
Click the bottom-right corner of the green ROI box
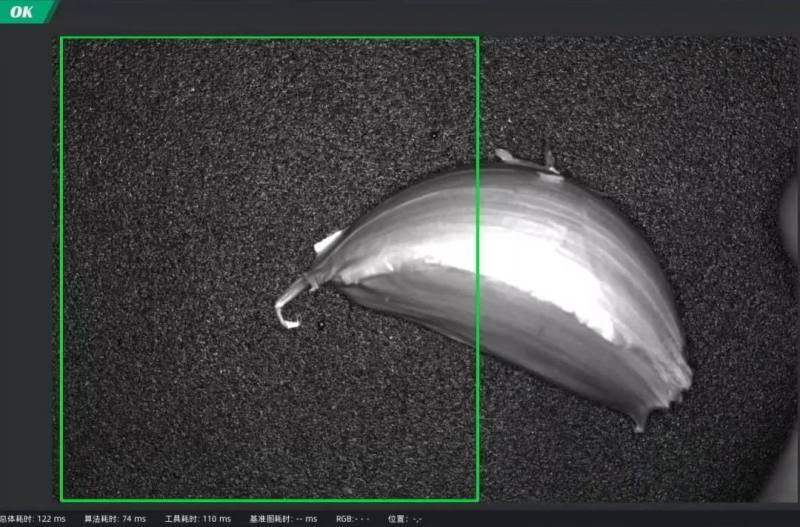pyautogui.click(x=477, y=499)
